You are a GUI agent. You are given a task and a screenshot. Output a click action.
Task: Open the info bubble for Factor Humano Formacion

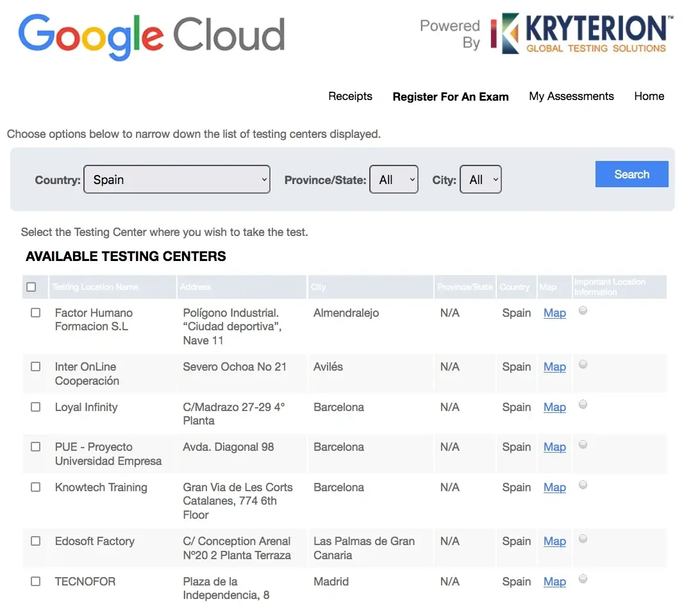(583, 310)
